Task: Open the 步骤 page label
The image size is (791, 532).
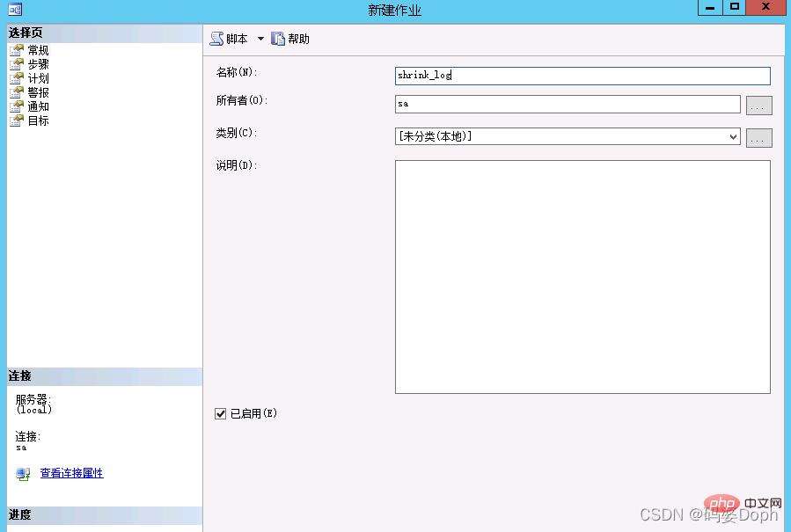Action: (38, 64)
